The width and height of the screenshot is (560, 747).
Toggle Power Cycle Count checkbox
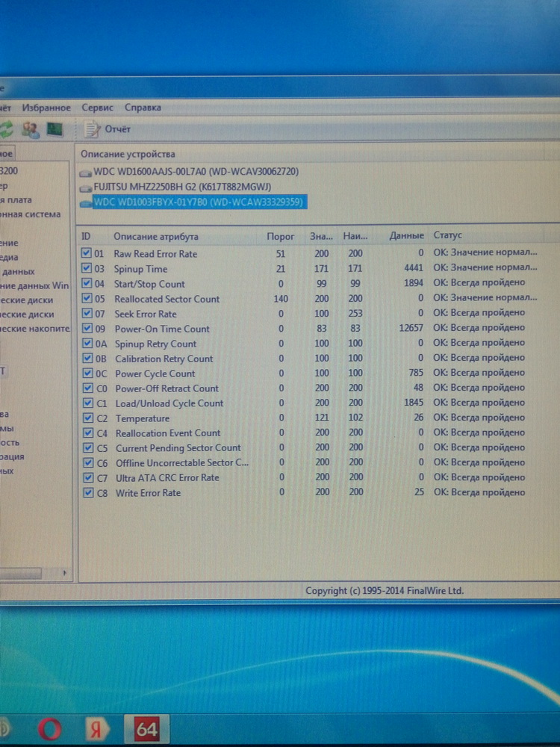tap(87, 373)
